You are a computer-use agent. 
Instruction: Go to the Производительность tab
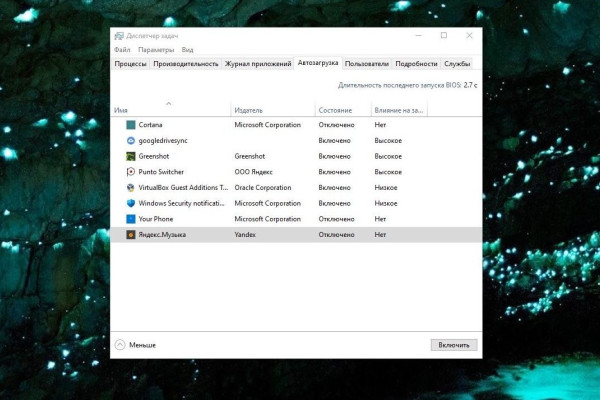tap(186, 63)
